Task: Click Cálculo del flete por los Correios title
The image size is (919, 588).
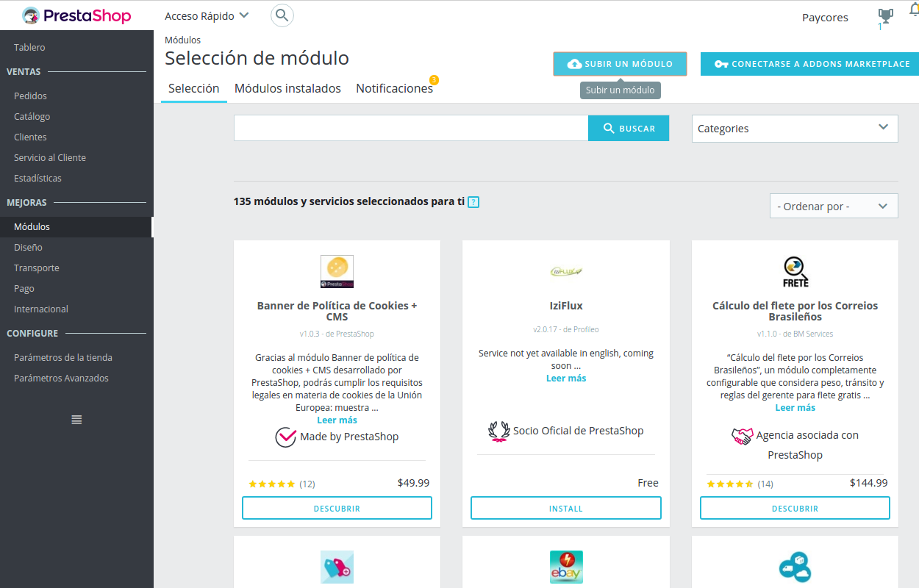Action: pos(795,311)
